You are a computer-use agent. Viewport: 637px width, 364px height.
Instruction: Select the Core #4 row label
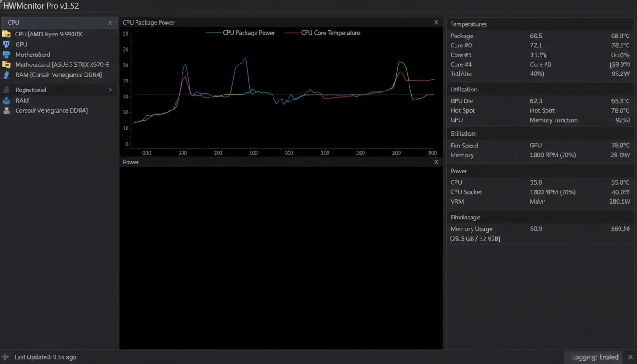pos(461,64)
